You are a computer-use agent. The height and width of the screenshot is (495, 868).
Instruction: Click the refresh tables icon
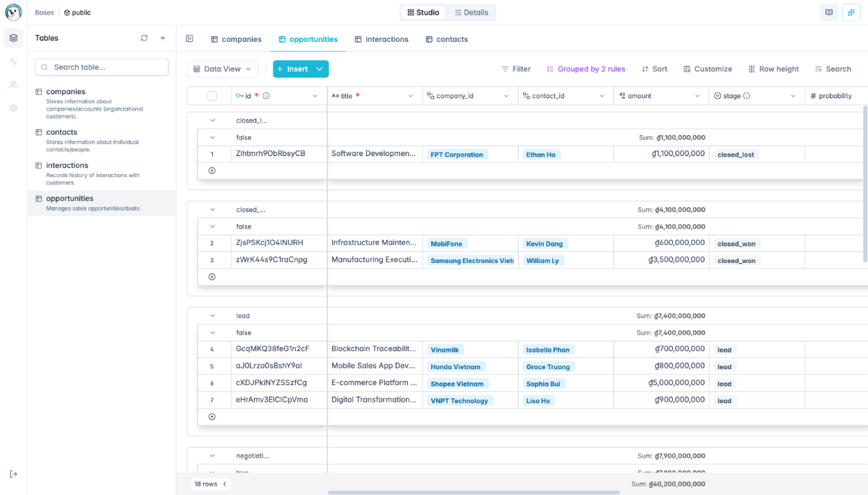pos(144,38)
